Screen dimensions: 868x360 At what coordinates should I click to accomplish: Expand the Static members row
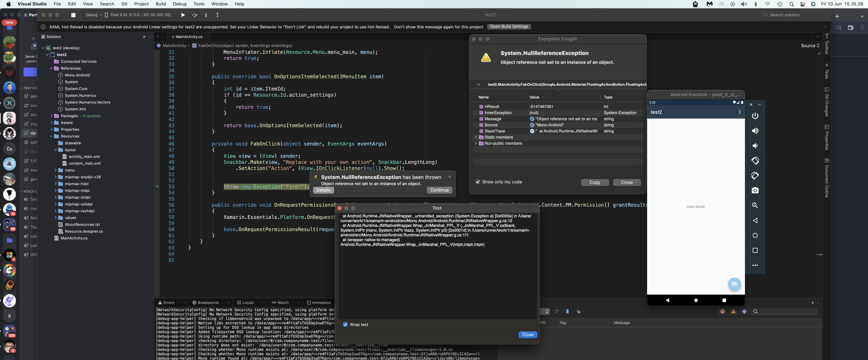coord(475,137)
